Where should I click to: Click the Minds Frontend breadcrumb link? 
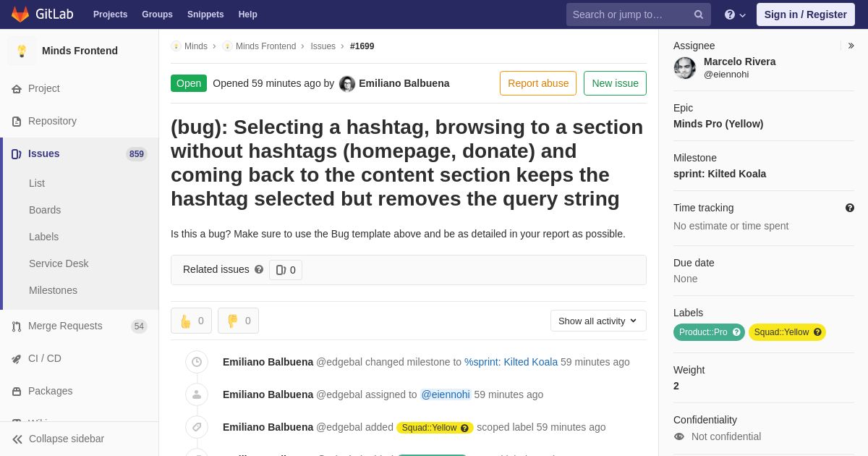265,46
